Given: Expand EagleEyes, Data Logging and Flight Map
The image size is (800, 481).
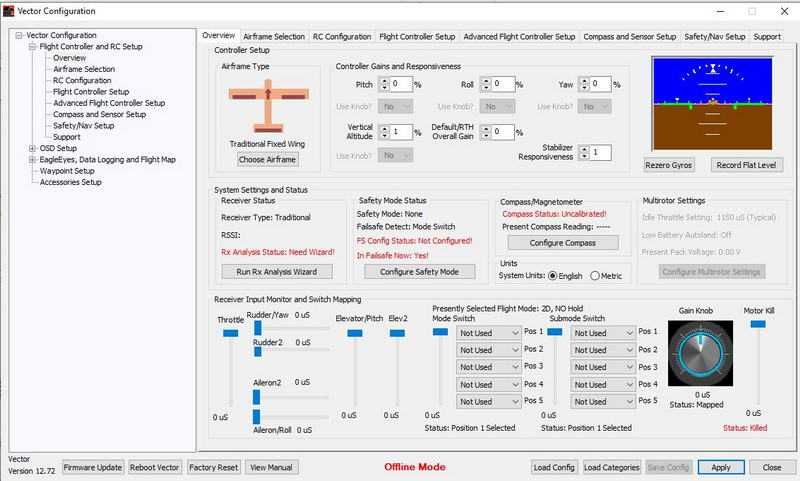Looking at the screenshot, I should (x=33, y=160).
